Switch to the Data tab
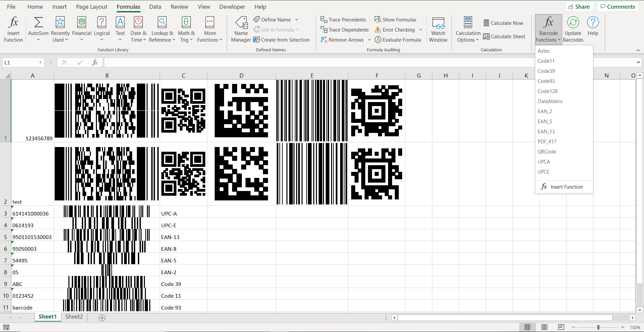The image size is (644, 332). click(x=155, y=7)
